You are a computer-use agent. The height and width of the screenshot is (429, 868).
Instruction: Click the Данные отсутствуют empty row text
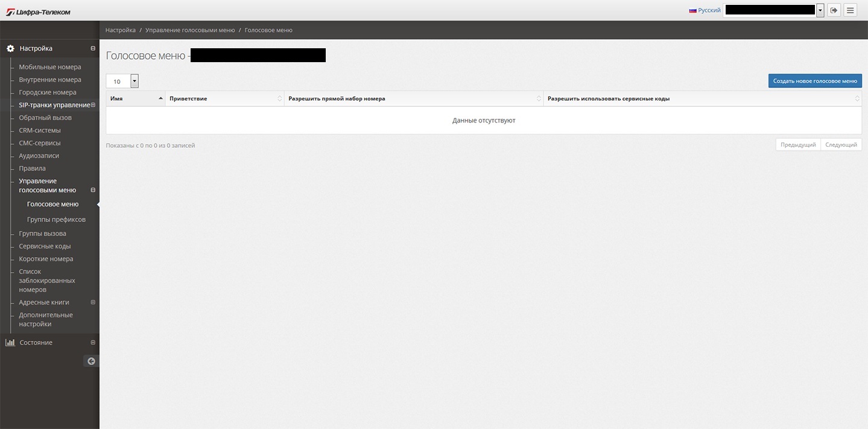(x=484, y=121)
